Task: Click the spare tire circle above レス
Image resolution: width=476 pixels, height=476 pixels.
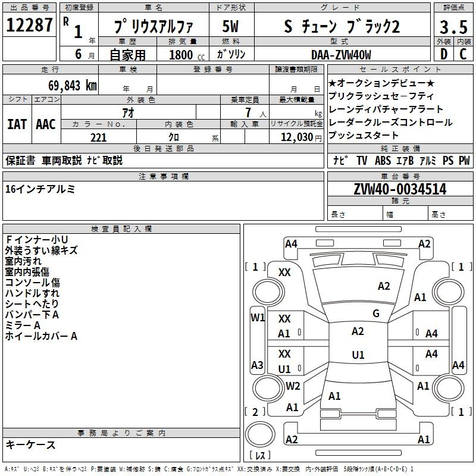Action: [260, 434]
